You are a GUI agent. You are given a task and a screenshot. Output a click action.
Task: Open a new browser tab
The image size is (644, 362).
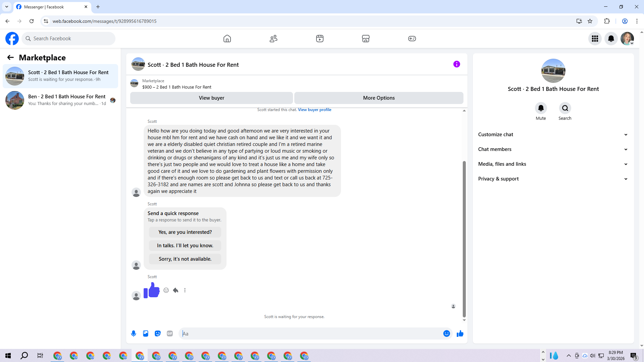click(98, 7)
